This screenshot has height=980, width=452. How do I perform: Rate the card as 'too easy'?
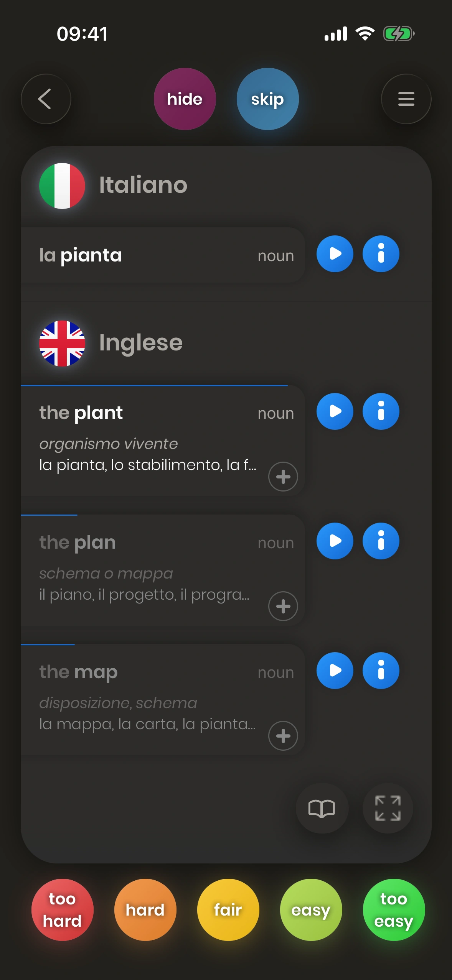coord(394,909)
